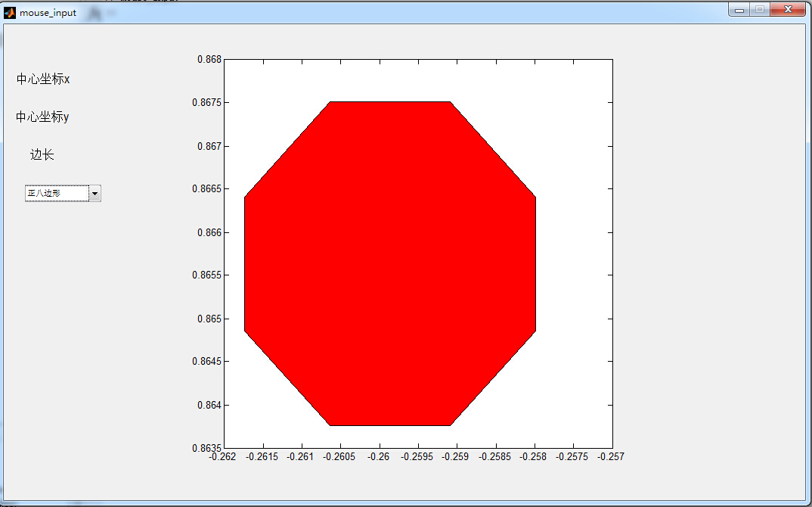Click the red octagon in the plot

[x=390, y=263]
